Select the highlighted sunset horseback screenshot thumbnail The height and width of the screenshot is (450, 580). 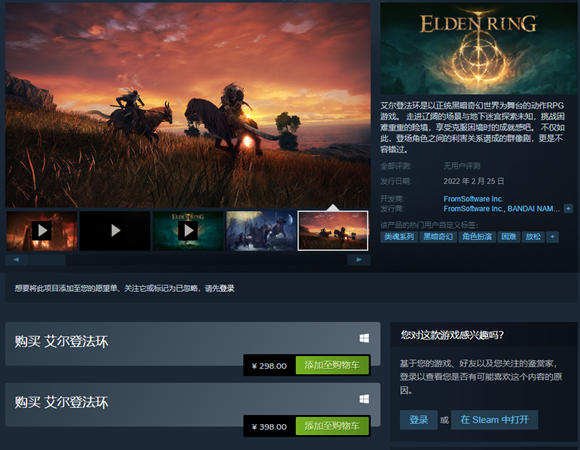[333, 231]
